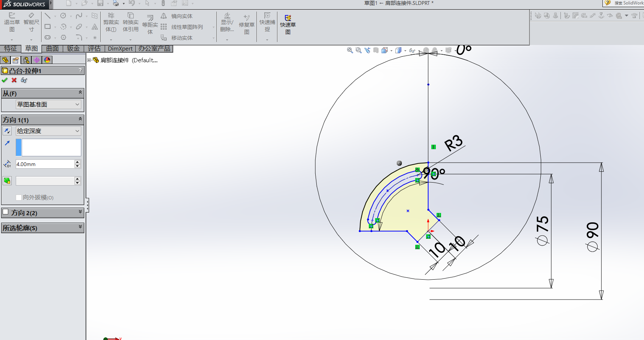Open the DisplayManager color ball tab icon
The image size is (644, 340).
pos(47,60)
